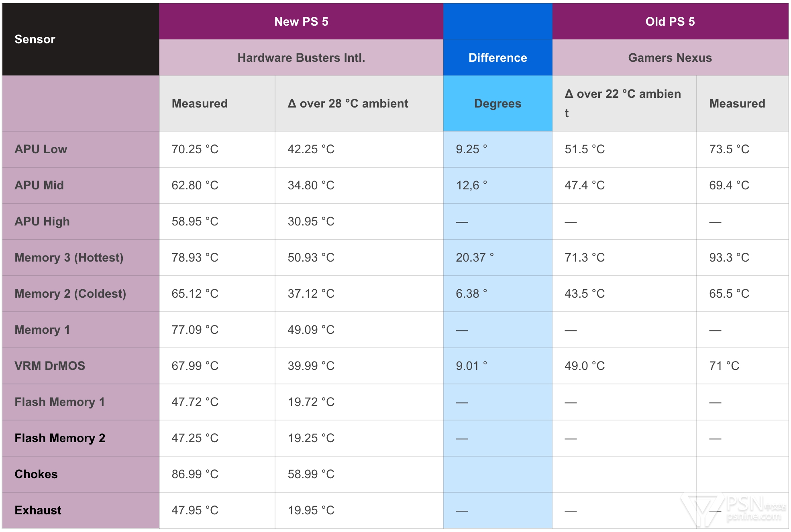Select the New PS 5 header
The image size is (791, 532).
point(301,21)
